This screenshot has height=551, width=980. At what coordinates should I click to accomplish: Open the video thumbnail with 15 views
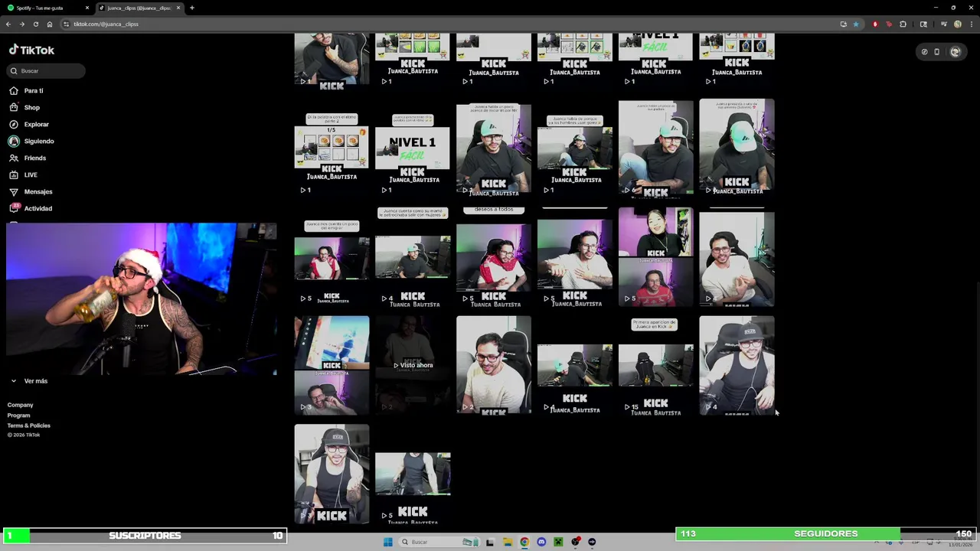(x=655, y=365)
